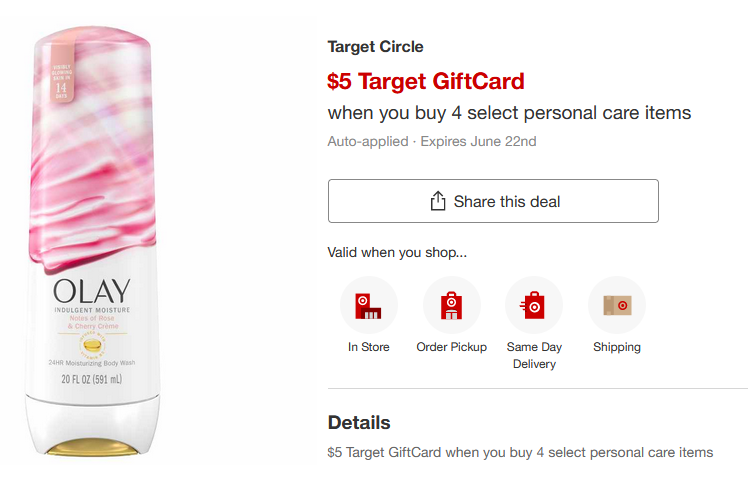Select the red $5 Target GiftCard heading
The image size is (748, 487).
click(x=426, y=81)
